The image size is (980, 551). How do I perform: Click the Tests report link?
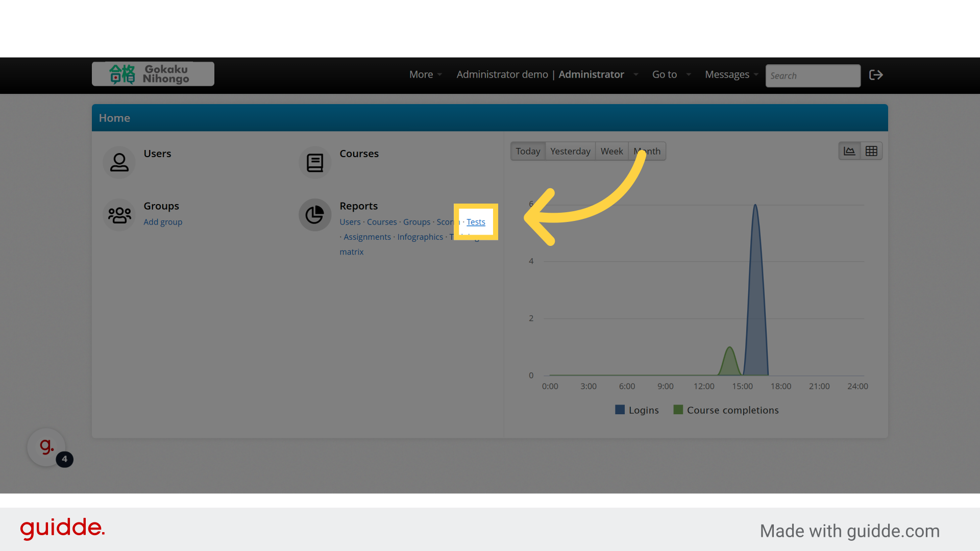click(x=476, y=222)
